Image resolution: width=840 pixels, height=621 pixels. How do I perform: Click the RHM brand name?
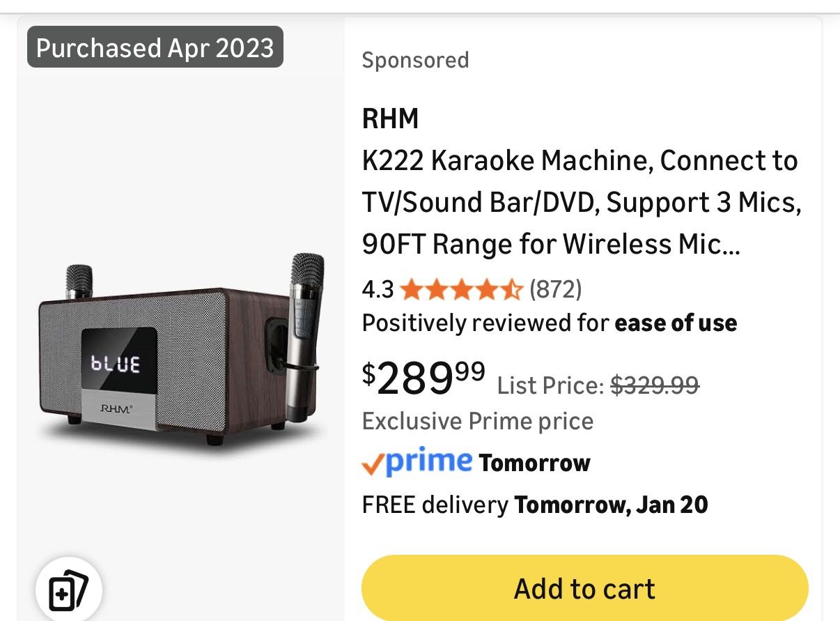click(389, 118)
